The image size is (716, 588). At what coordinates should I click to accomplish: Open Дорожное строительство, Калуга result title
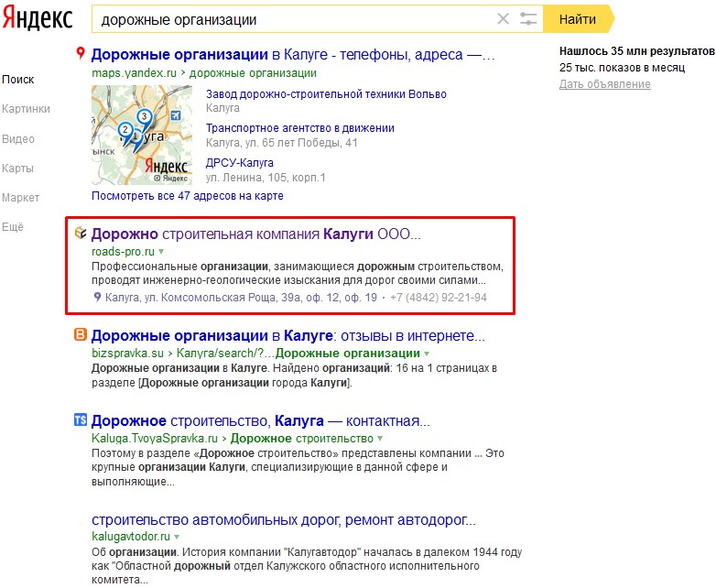(x=261, y=420)
